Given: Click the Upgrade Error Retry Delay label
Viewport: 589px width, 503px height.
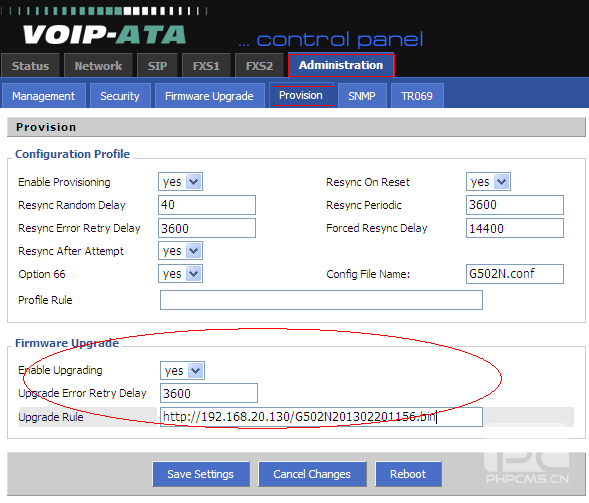Looking at the screenshot, I should [x=82, y=393].
